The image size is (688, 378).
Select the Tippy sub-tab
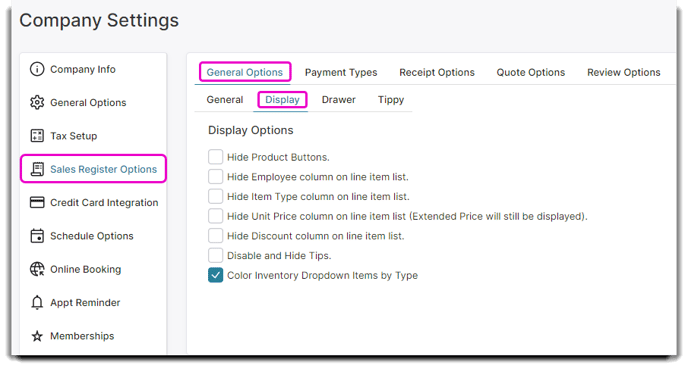[391, 100]
